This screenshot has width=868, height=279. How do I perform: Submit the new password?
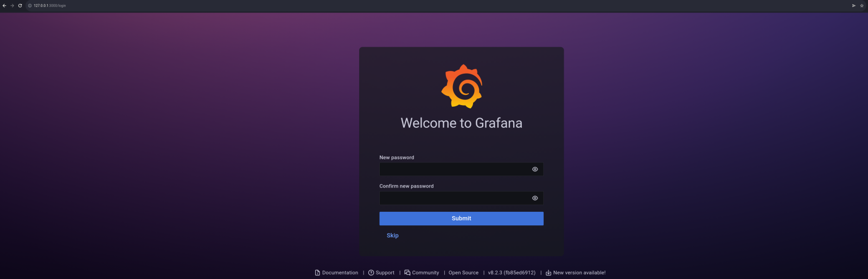(461, 218)
